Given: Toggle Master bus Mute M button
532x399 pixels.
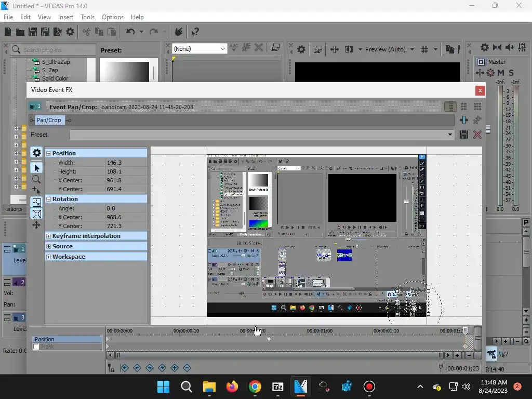Looking at the screenshot, I should pyautogui.click(x=501, y=73).
